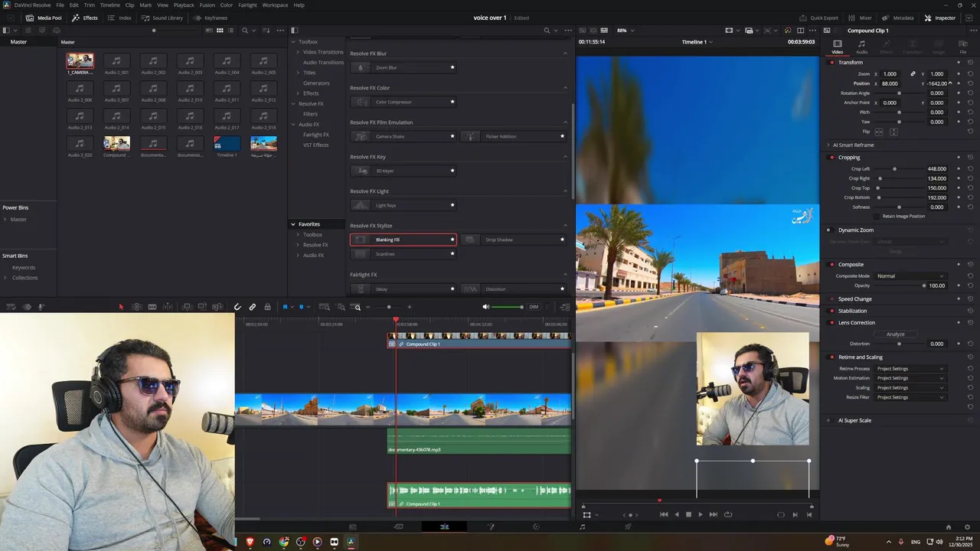Open the Resize Filter dropdown
Screen dimensions: 980x551
tap(910, 397)
